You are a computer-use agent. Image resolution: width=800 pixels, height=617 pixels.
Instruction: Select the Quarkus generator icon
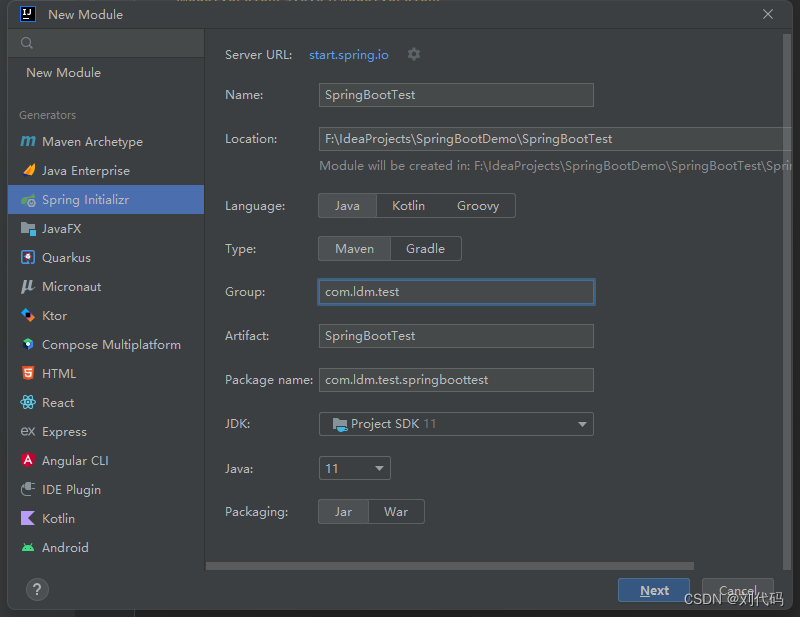(28, 258)
